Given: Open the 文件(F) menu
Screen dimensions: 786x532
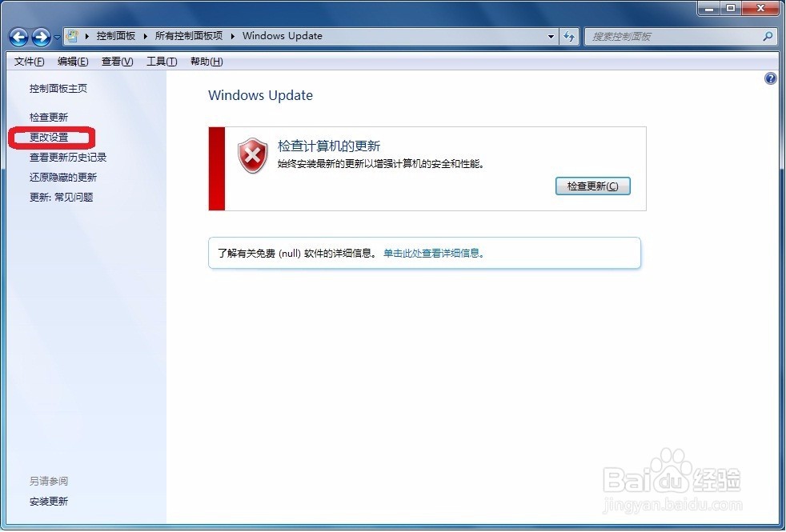Looking at the screenshot, I should pyautogui.click(x=30, y=62).
